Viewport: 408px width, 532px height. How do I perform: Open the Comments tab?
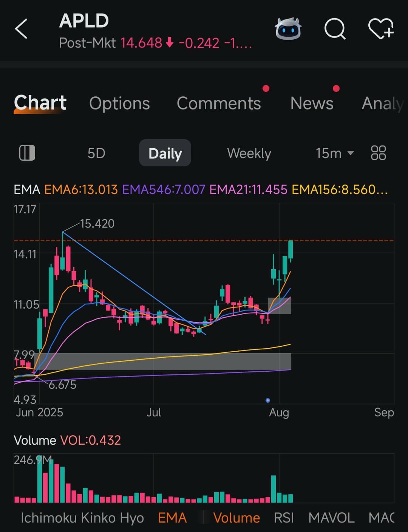pyautogui.click(x=219, y=103)
